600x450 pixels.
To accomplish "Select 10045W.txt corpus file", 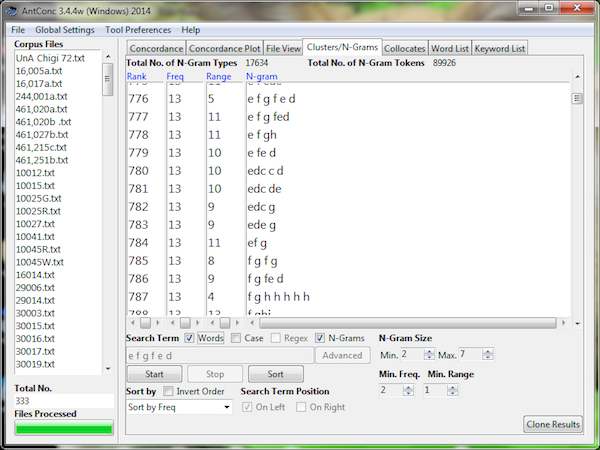I will (40, 262).
